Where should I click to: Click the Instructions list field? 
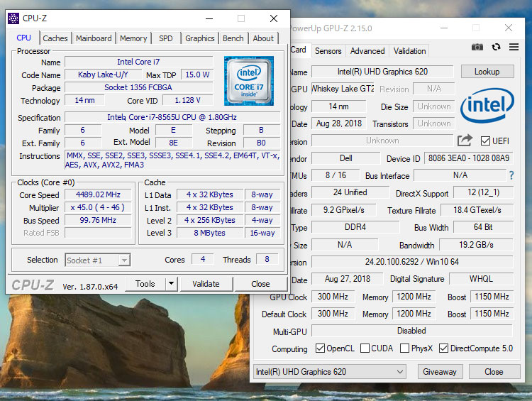(172, 160)
